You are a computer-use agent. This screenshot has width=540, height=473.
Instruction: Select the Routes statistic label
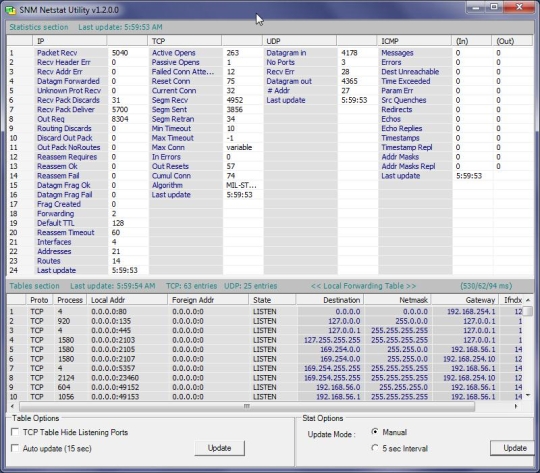[49, 261]
